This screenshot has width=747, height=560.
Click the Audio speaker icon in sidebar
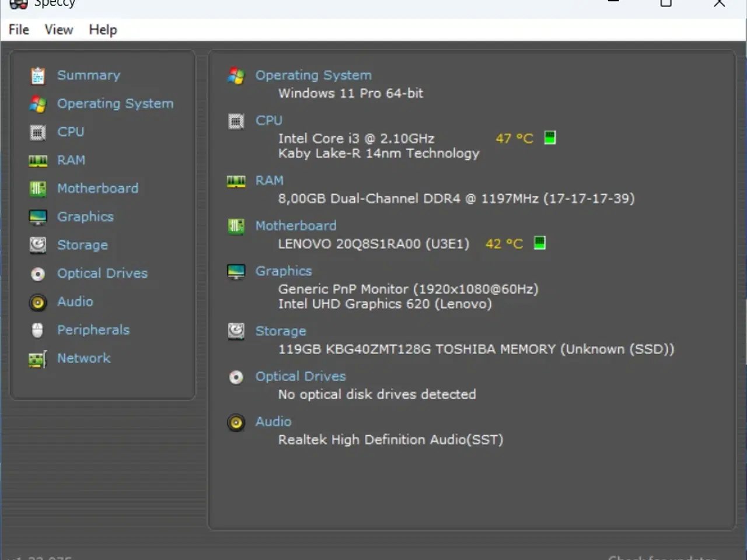[37, 302]
